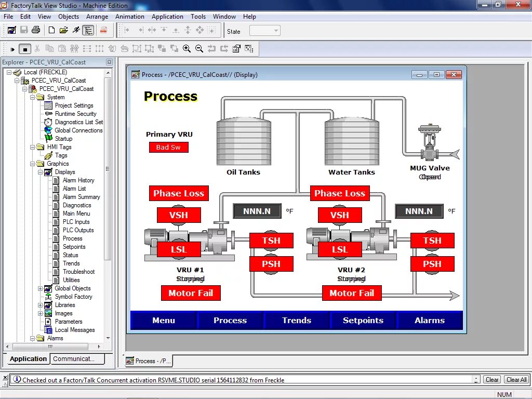
Task: Click the new display graphics icon
Action: (x=11, y=31)
